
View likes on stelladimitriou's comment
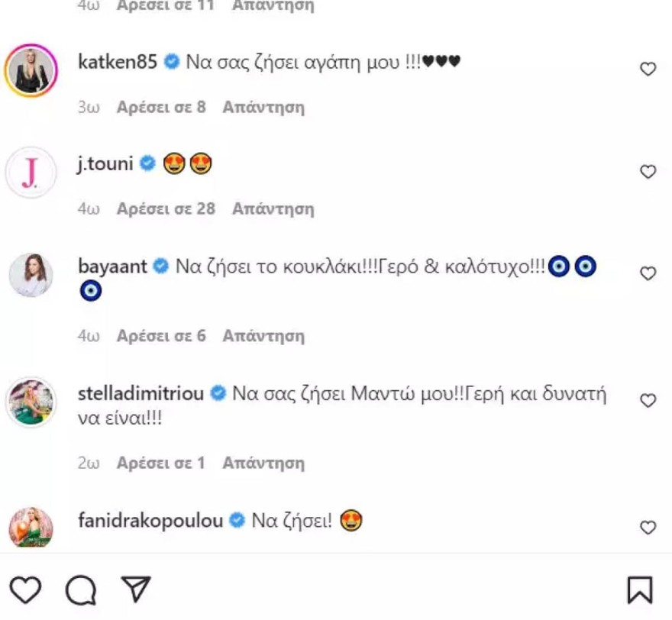pos(161,463)
